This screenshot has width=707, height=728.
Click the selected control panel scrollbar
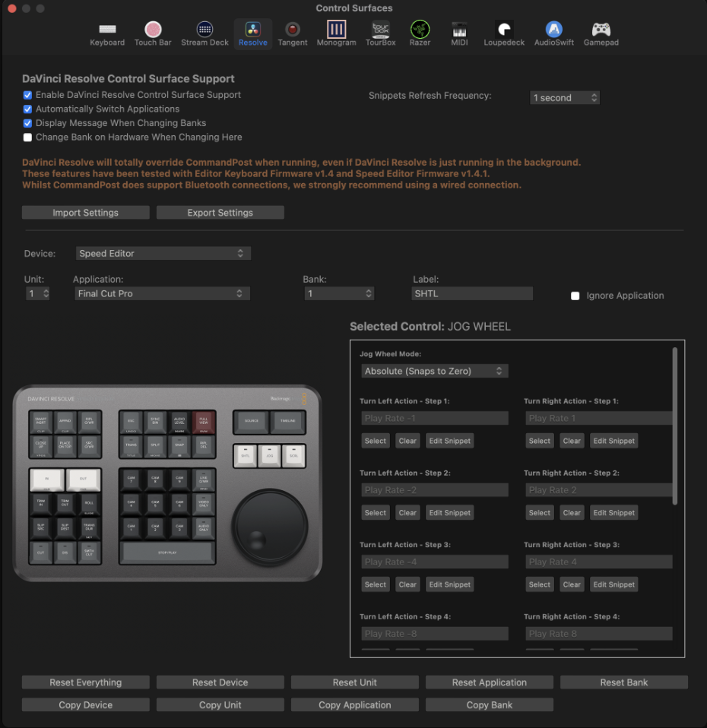click(x=675, y=426)
